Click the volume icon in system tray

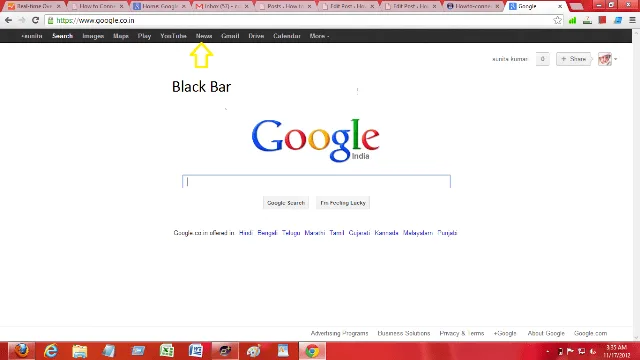593,351
